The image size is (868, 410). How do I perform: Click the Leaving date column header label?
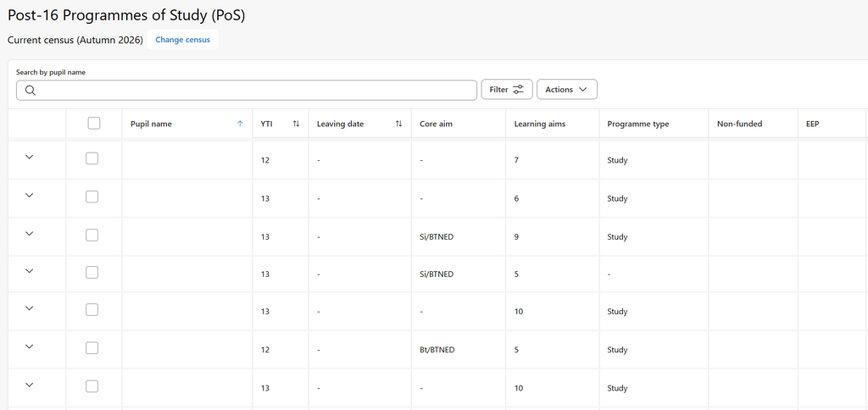[x=341, y=124]
